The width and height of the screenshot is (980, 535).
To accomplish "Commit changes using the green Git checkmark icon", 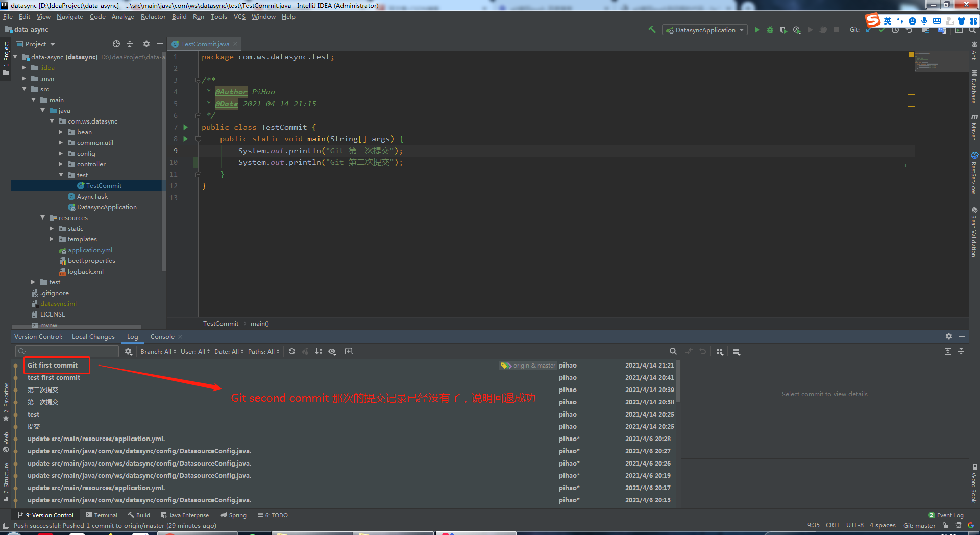I will point(882,30).
